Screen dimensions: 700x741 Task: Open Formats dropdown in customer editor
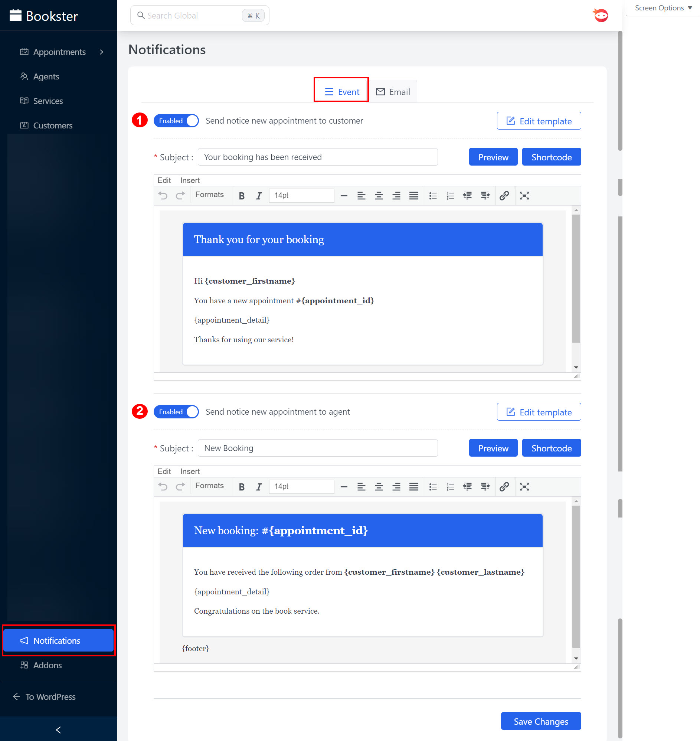coord(209,195)
